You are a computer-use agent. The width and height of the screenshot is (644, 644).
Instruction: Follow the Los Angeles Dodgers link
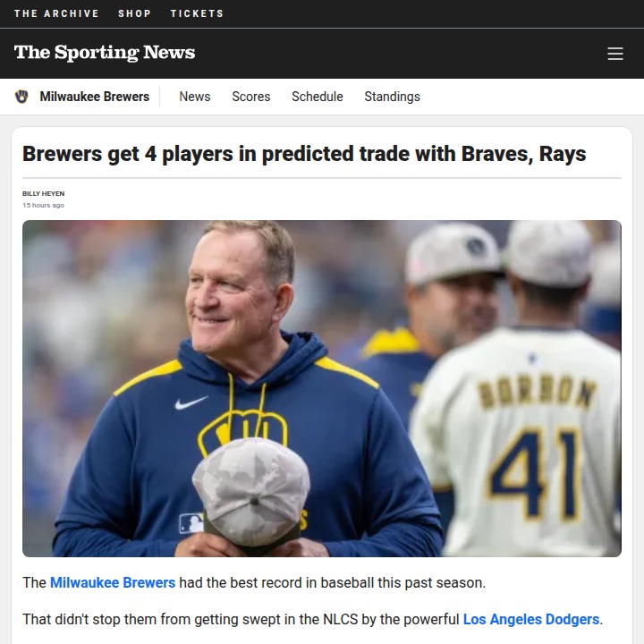[531, 619]
